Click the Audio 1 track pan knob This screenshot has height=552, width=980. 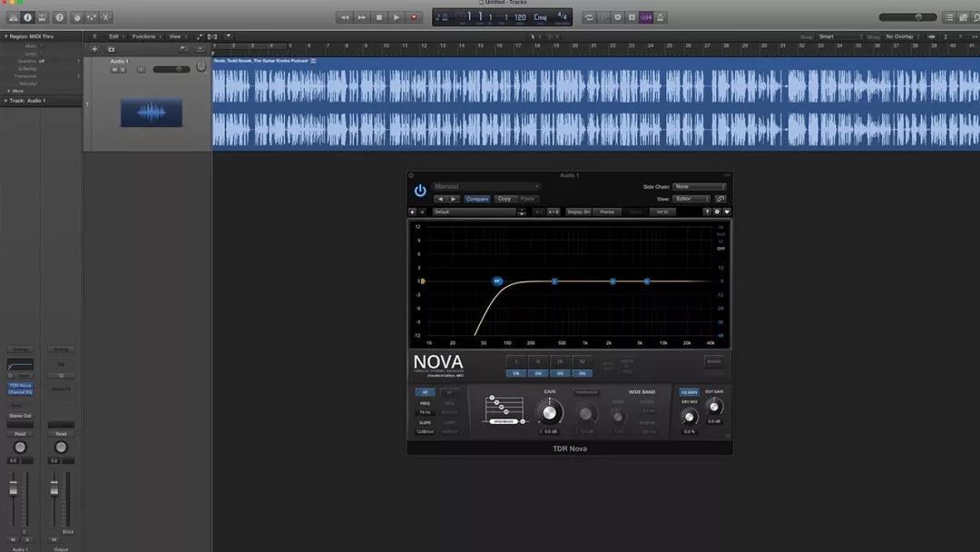[x=201, y=66]
